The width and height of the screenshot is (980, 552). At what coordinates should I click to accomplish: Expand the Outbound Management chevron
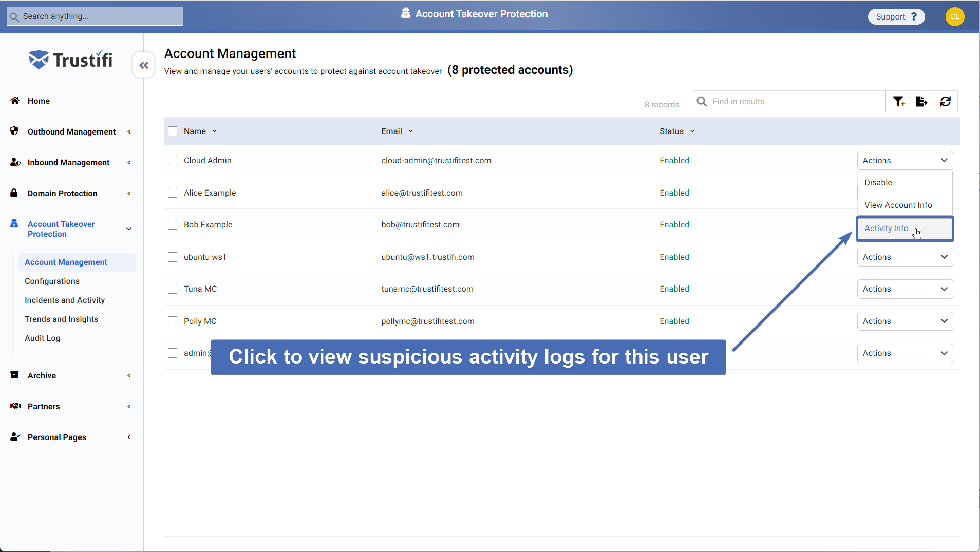[129, 131]
